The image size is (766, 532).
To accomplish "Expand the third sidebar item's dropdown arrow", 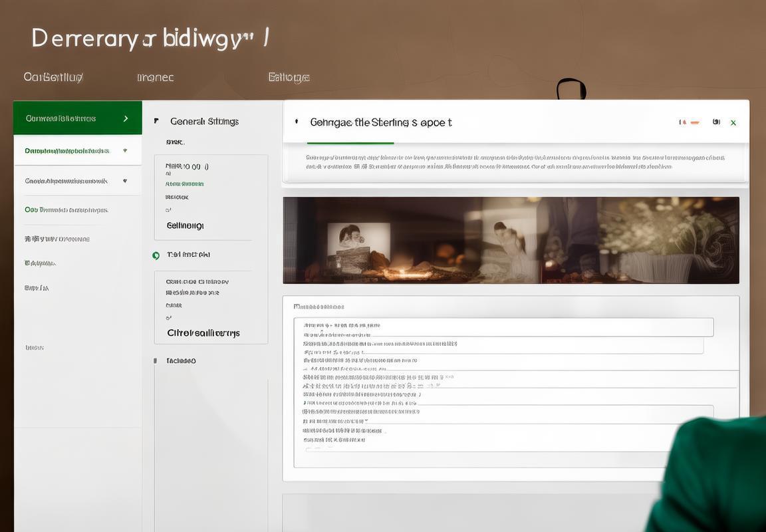I will (124, 181).
